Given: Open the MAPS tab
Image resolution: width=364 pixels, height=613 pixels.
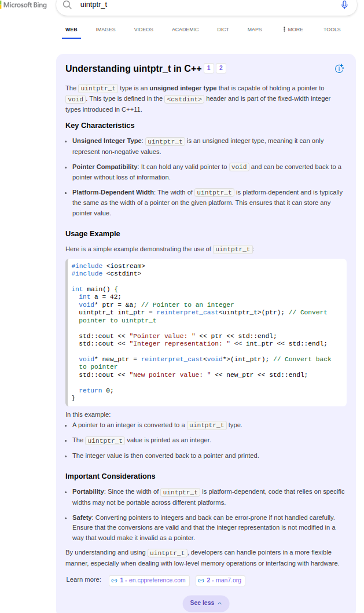Looking at the screenshot, I should [255, 30].
